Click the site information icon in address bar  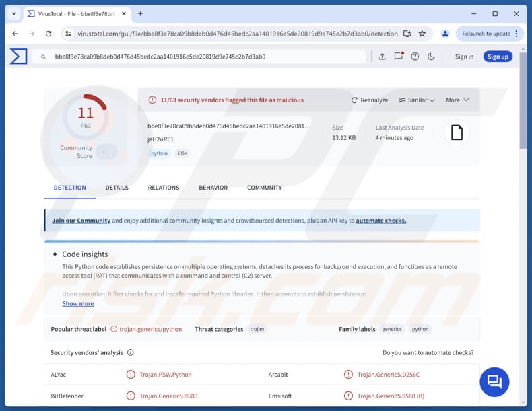tap(69, 34)
